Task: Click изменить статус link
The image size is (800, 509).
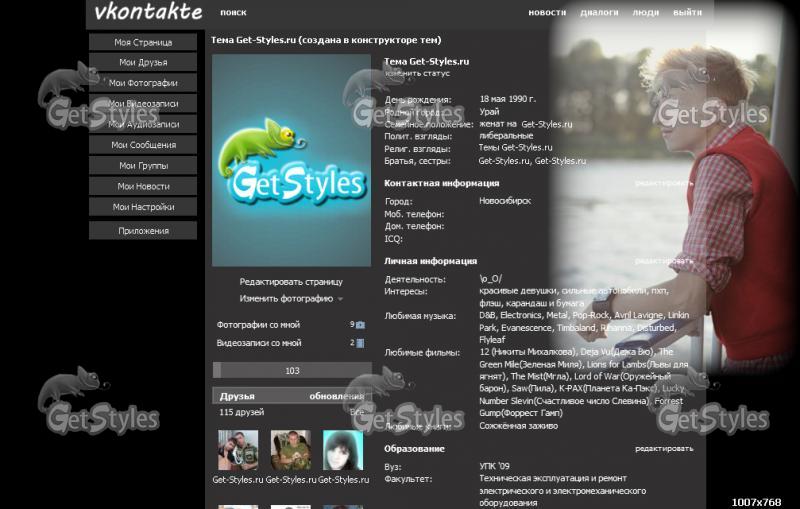Action: coord(417,73)
